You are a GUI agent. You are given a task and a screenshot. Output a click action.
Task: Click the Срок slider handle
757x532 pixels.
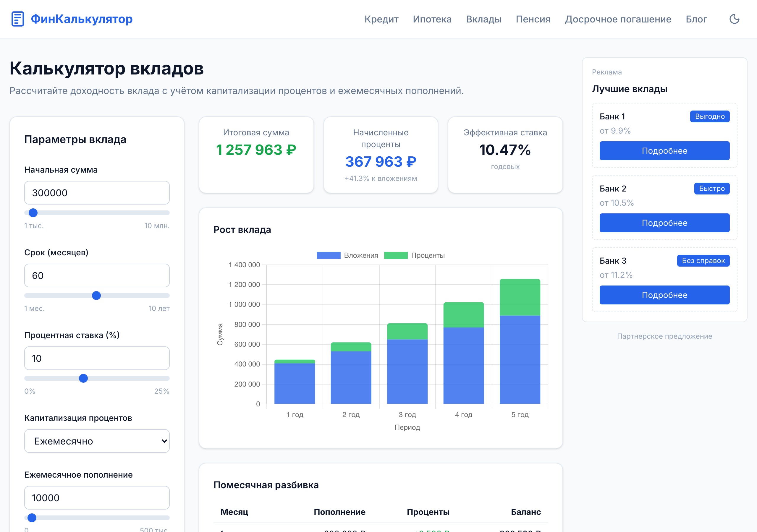click(x=96, y=296)
